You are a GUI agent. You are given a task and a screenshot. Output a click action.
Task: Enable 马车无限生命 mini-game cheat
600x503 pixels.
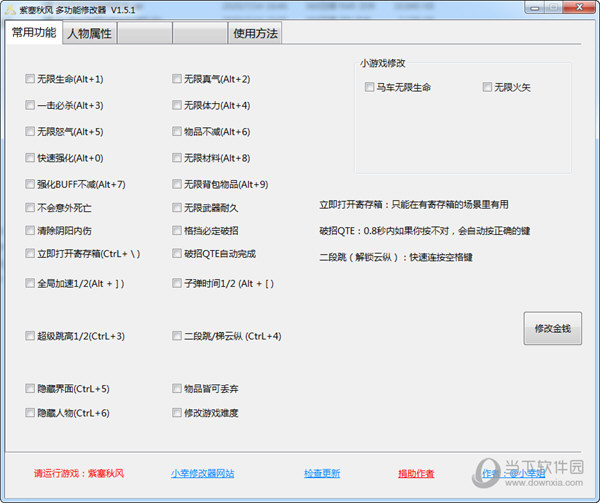tap(369, 87)
